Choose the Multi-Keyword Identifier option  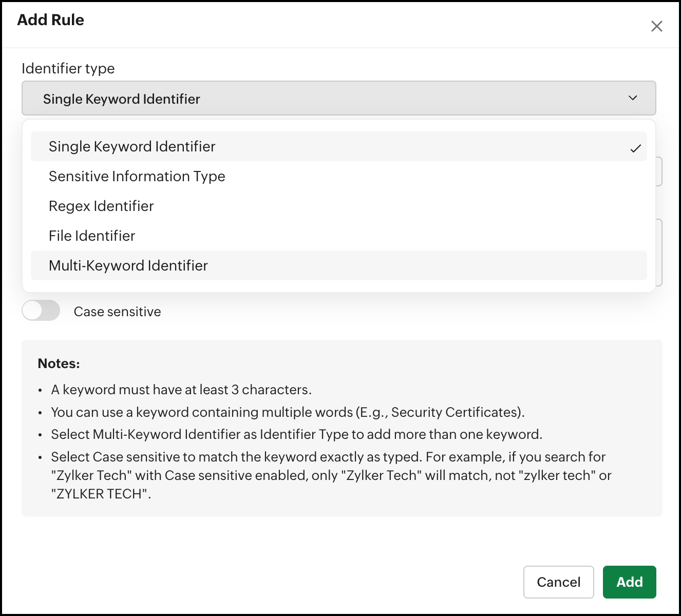[x=128, y=266]
